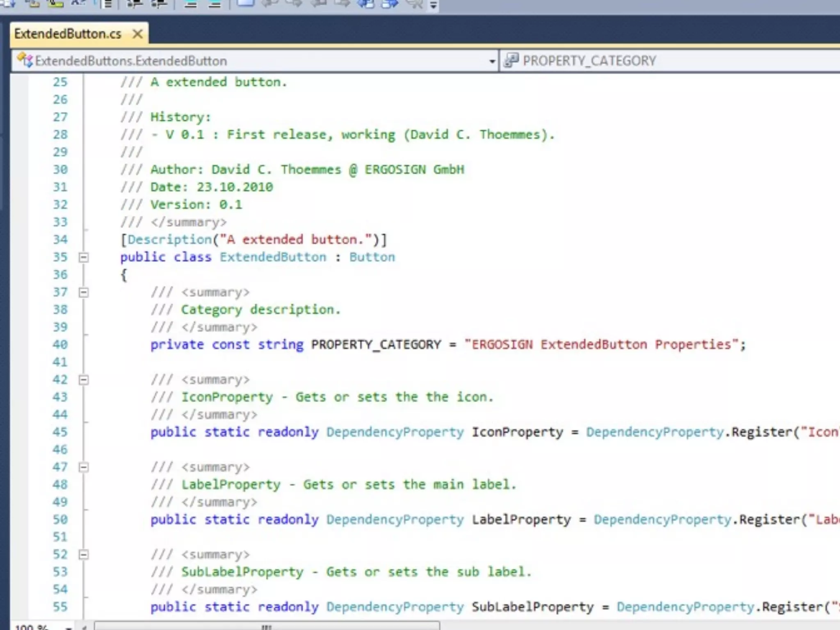Click field icon beside PROPERTY_CATEGORY

pos(511,60)
